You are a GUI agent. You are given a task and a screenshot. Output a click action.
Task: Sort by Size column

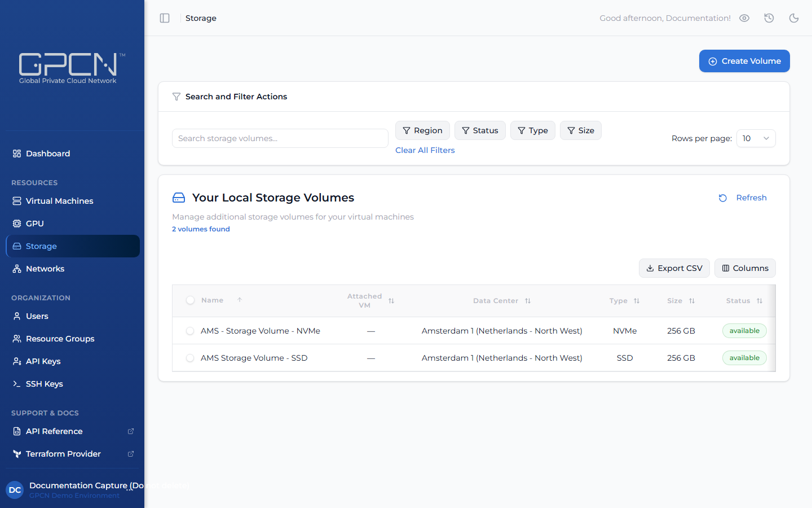(692, 301)
